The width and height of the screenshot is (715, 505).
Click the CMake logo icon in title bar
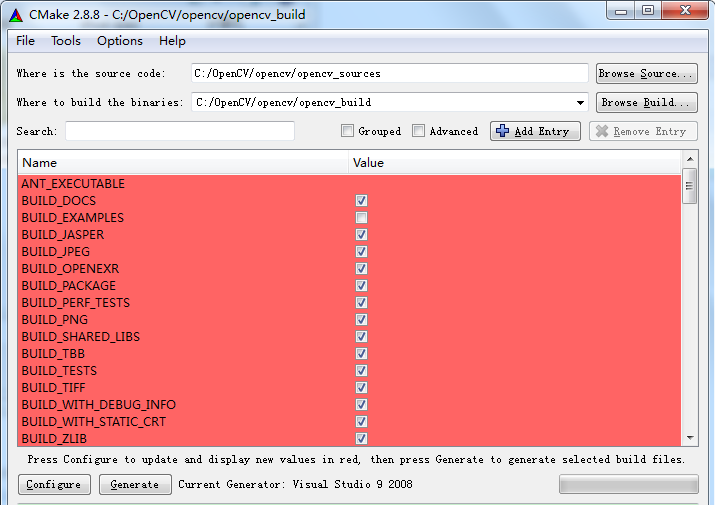[16, 15]
